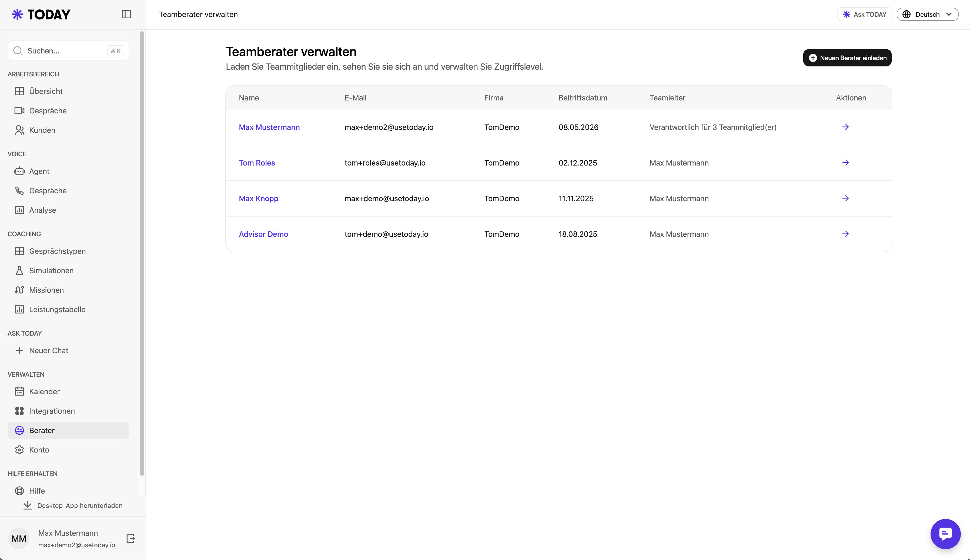
Task: Open Integrationen page
Action: click(68, 411)
